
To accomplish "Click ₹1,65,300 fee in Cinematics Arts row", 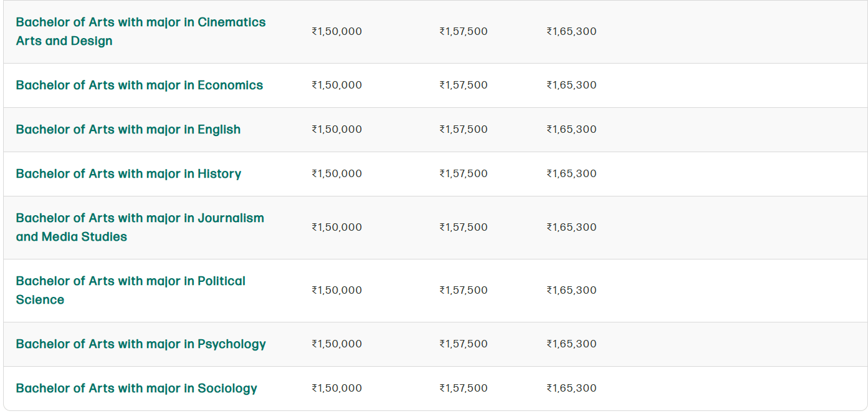I will [x=571, y=31].
